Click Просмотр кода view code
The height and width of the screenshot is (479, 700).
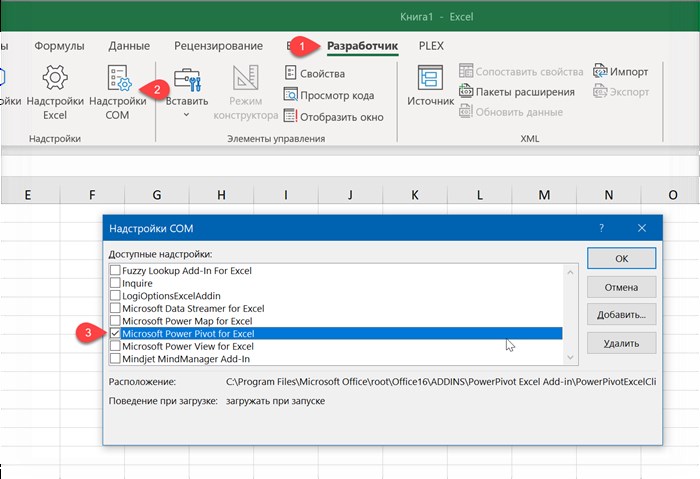click(x=329, y=95)
